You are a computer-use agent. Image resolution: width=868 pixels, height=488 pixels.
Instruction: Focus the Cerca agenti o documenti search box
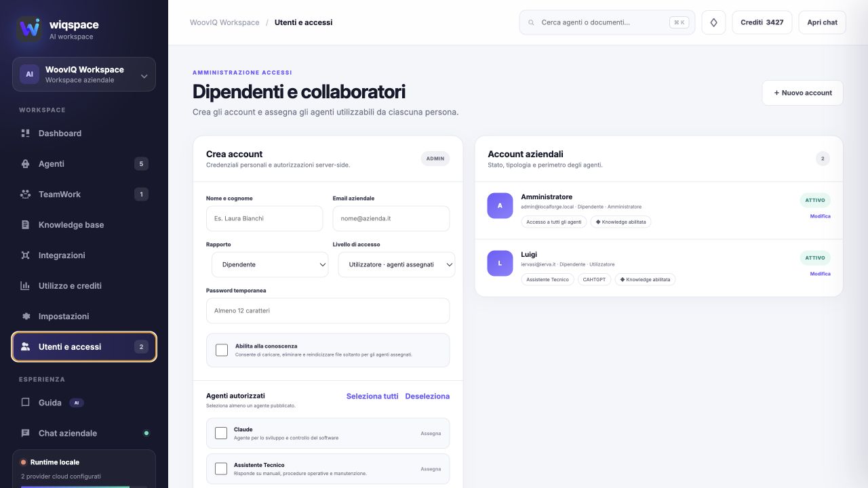pos(607,22)
